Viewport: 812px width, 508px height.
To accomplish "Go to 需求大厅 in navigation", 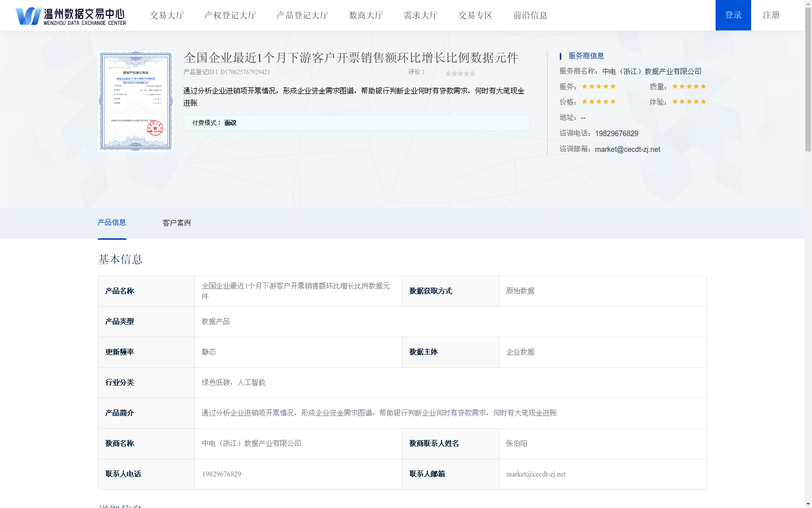I will click(x=421, y=15).
